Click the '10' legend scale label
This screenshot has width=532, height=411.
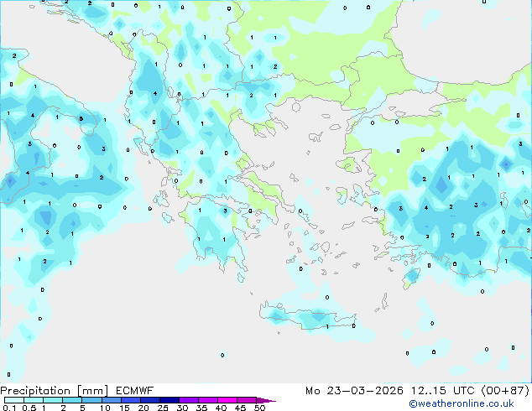tap(105, 408)
